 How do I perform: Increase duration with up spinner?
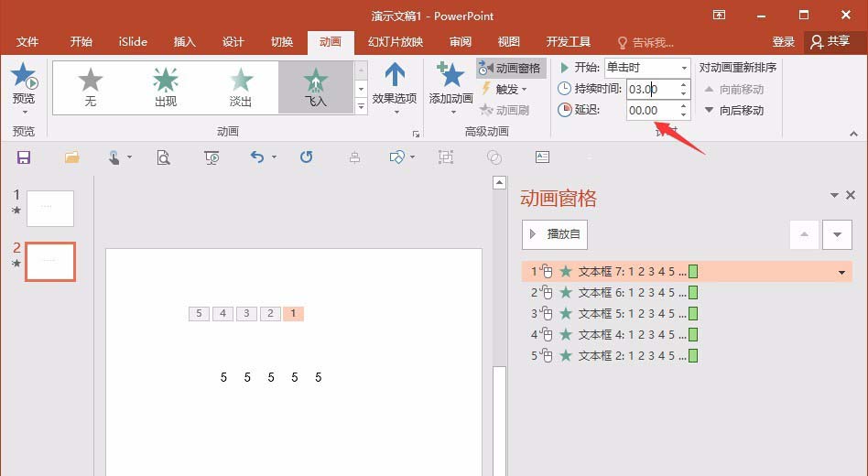tap(684, 85)
